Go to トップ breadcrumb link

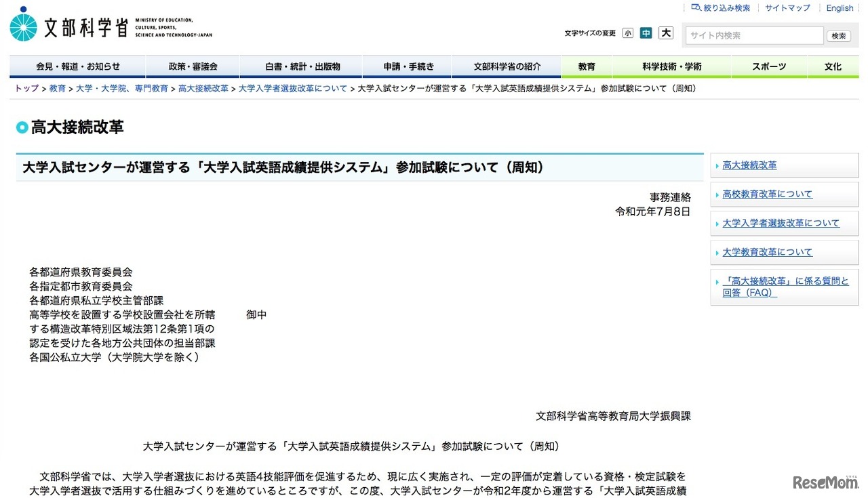26,88
